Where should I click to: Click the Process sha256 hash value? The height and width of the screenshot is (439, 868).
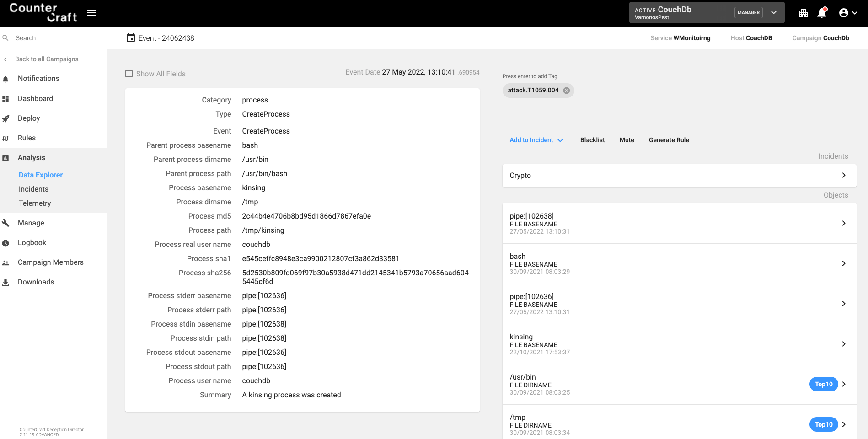pos(355,277)
